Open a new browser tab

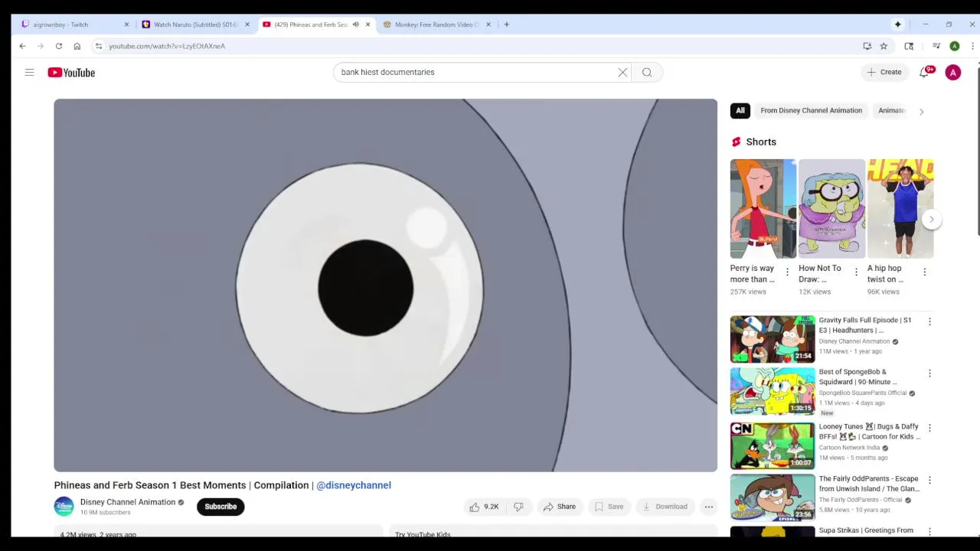pyautogui.click(x=506, y=24)
